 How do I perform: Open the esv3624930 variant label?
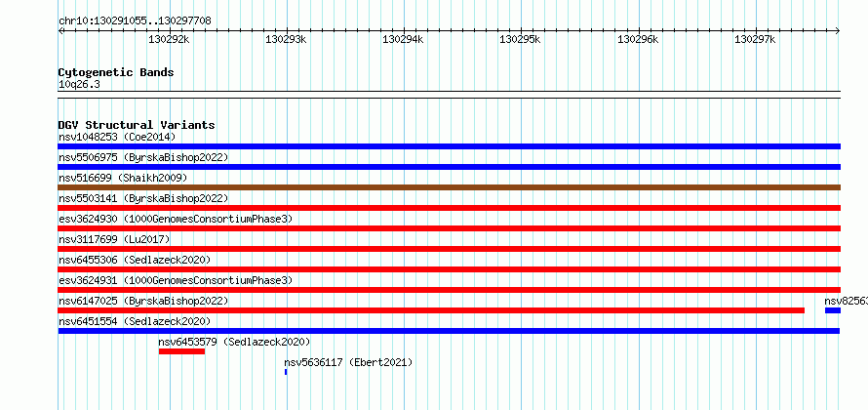click(176, 219)
